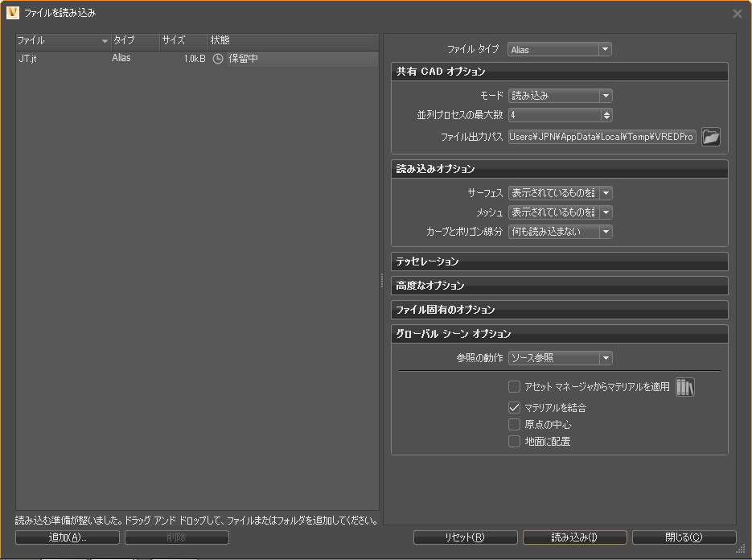Open folder browser for ファイル出力パス
Image resolution: width=752 pixels, height=560 pixels.
711,137
